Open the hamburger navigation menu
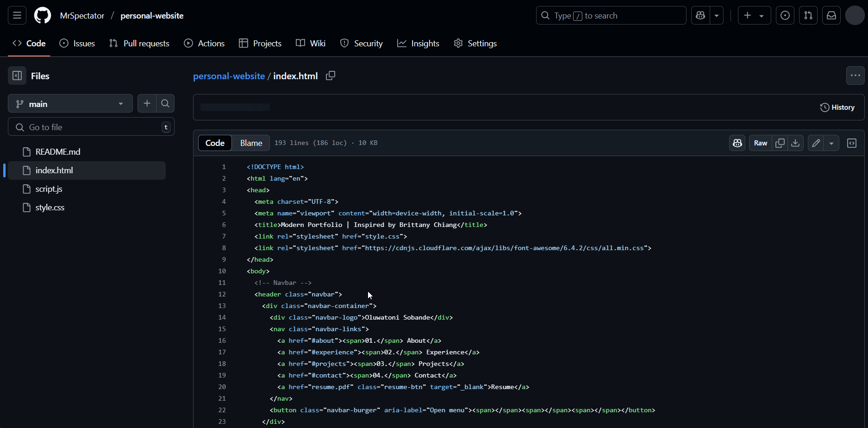This screenshot has height=428, width=868. coord(17,15)
